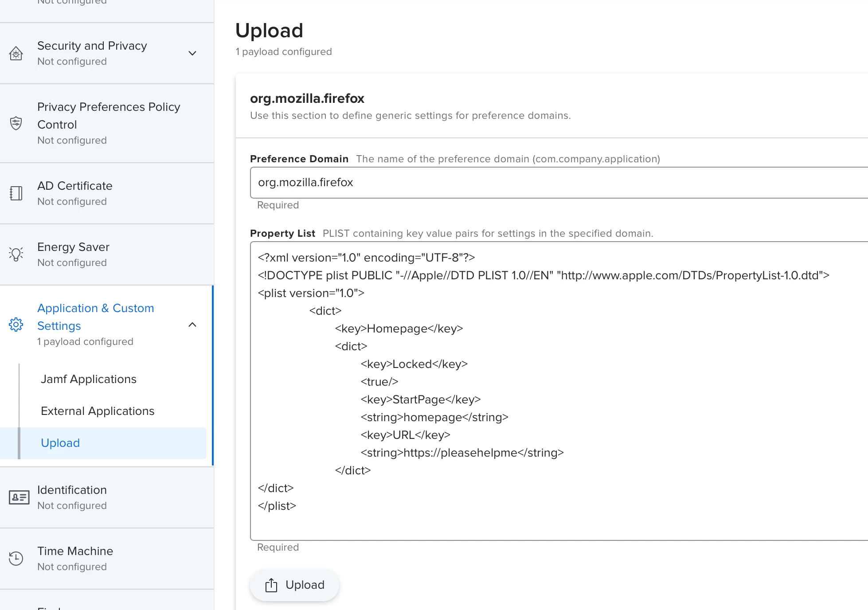Click the Privacy Preferences Policy Control shield icon

pos(16,123)
